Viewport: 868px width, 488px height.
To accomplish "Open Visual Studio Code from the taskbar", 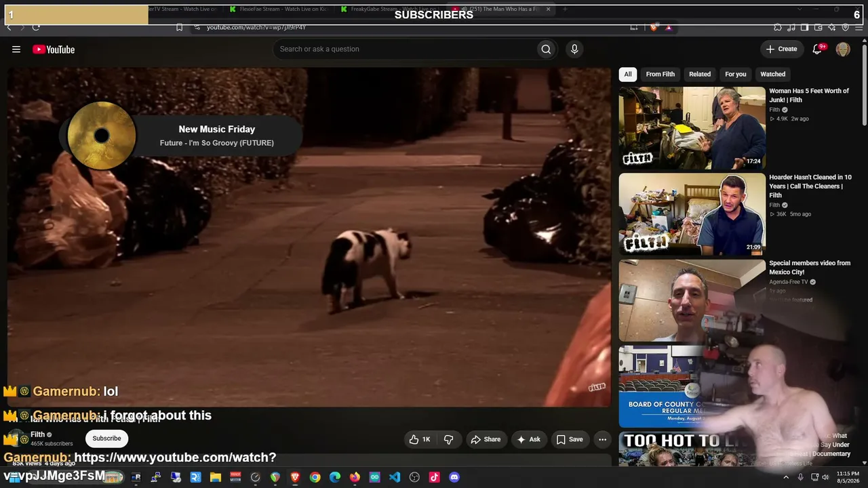I will pyautogui.click(x=395, y=477).
